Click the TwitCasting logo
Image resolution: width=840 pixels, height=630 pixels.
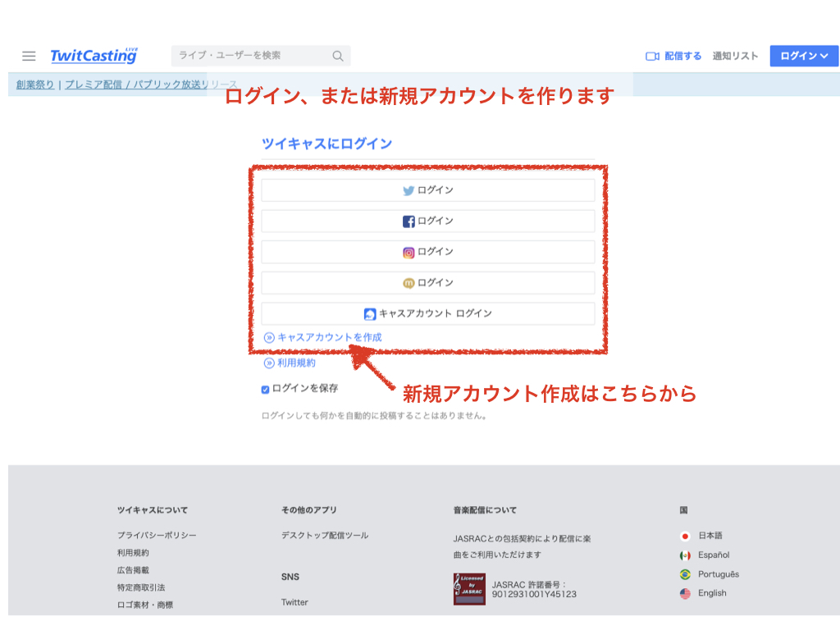point(94,56)
